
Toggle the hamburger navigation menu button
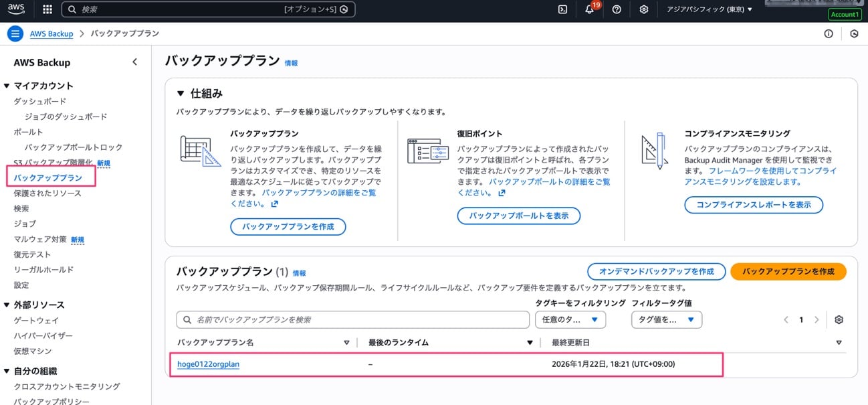point(15,33)
